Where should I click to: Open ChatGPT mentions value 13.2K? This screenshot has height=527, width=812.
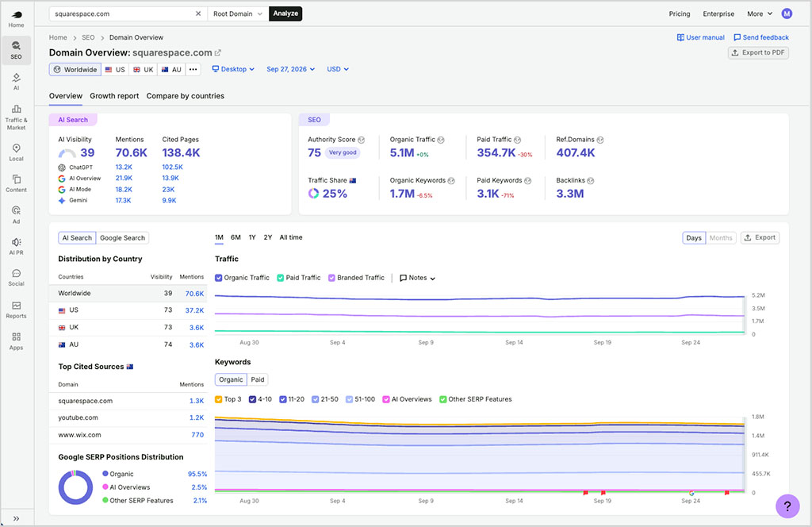[124, 167]
